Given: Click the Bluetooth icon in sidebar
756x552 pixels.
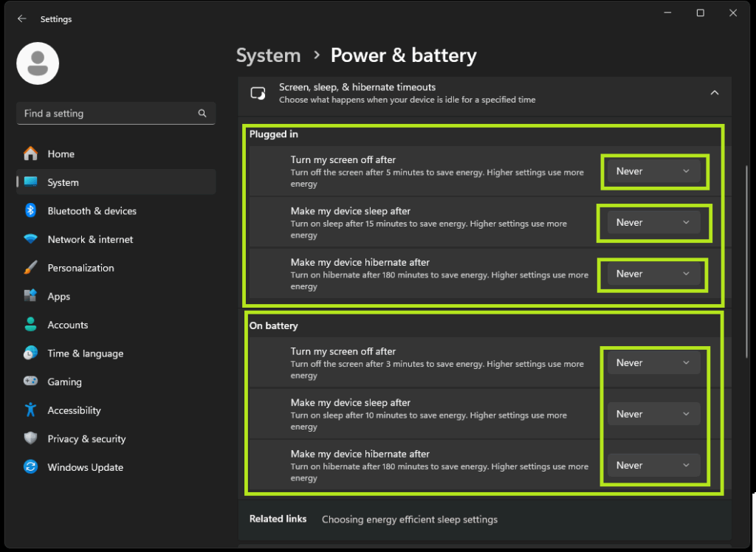Looking at the screenshot, I should 30,210.
